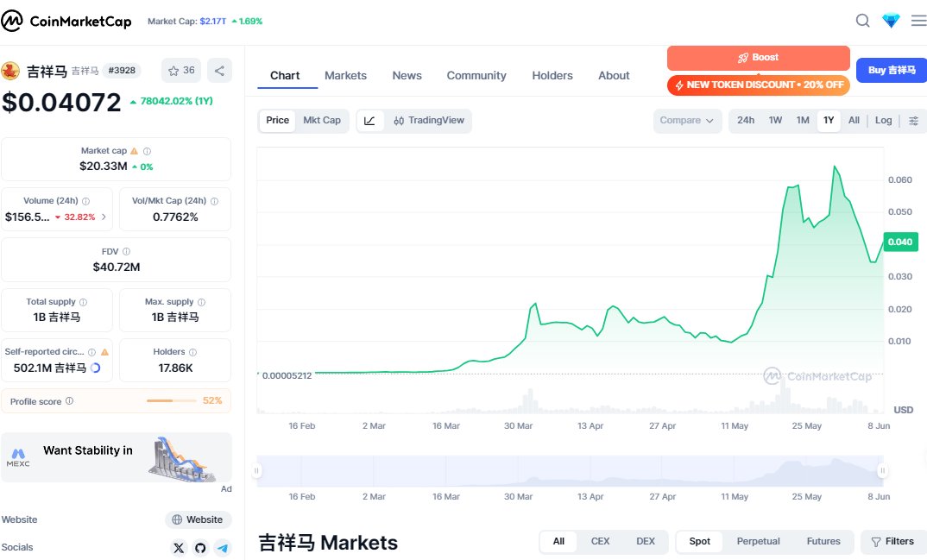
Task: Open the GitHub social link
Action: (x=200, y=548)
